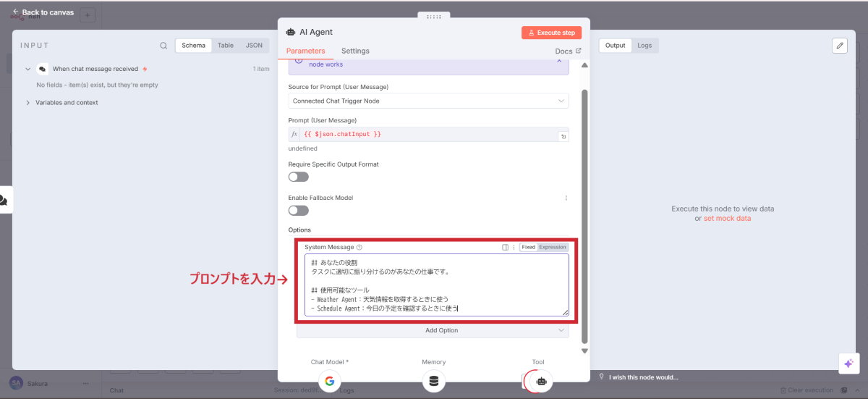The height and width of the screenshot is (399, 868).
Task: Click the Memory database icon
Action: coord(433,381)
